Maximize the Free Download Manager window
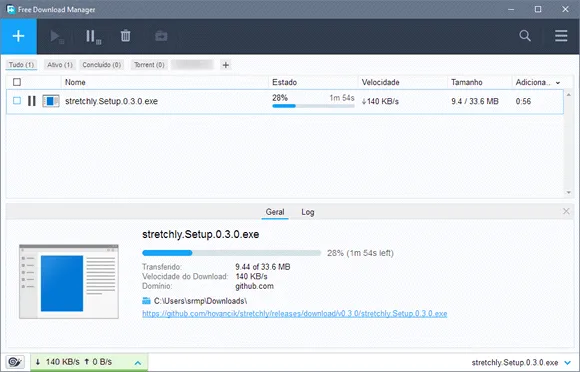This screenshot has width=580, height=372. click(538, 9)
